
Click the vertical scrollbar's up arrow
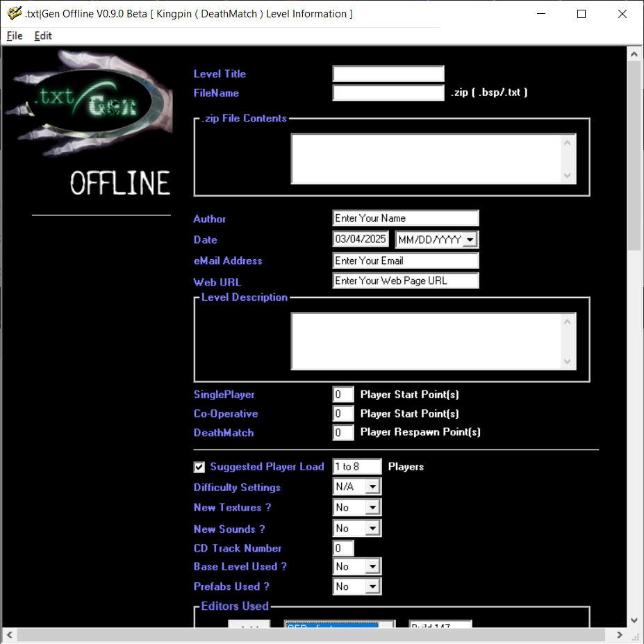tap(634, 54)
